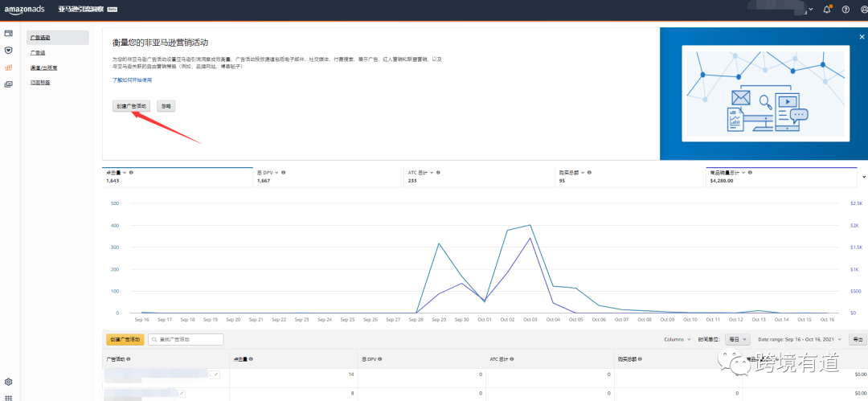The height and width of the screenshot is (401, 868).
Task: Open the 广告组 side menu item
Action: pos(38,52)
